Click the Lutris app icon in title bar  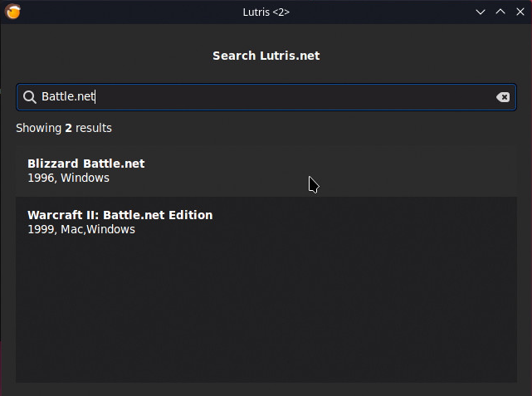point(12,12)
